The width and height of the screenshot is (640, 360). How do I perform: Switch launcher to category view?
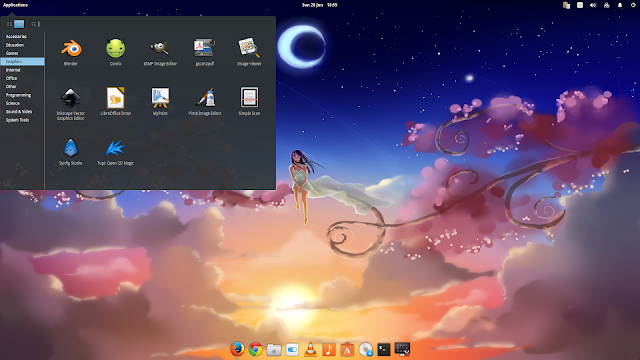coord(19,24)
